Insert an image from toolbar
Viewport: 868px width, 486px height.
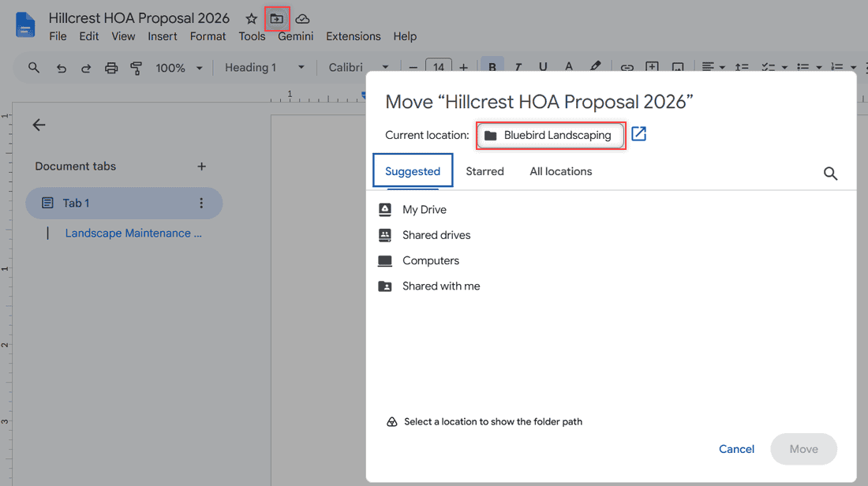(x=678, y=68)
